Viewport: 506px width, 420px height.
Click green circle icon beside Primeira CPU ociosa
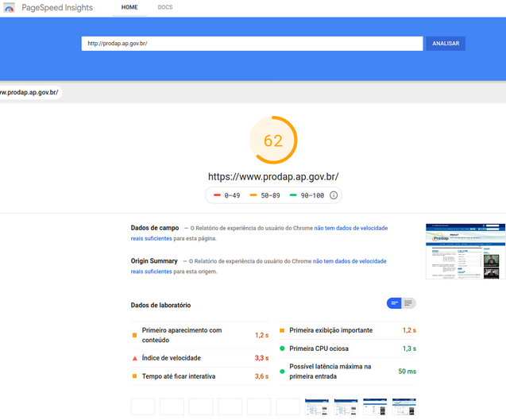pos(282,349)
